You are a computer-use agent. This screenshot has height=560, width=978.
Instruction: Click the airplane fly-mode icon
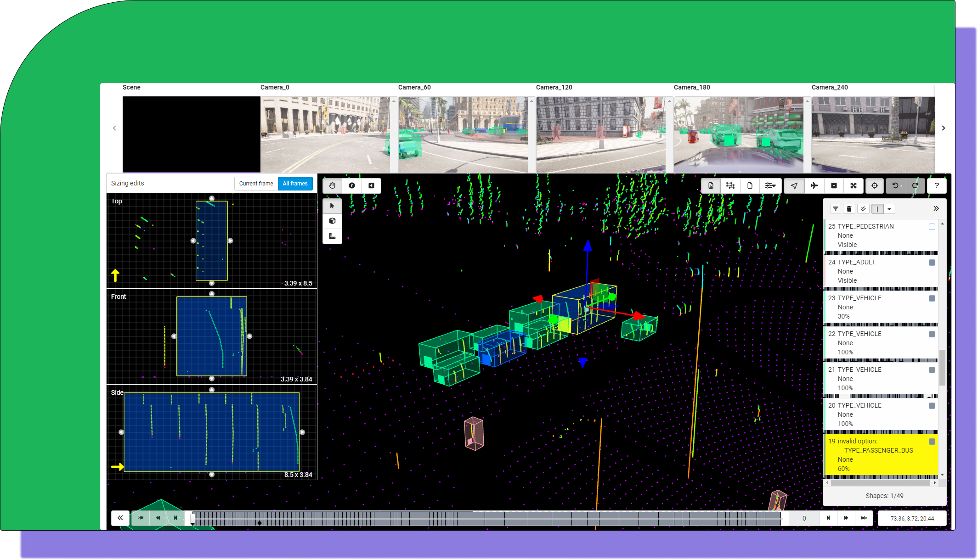tap(814, 185)
